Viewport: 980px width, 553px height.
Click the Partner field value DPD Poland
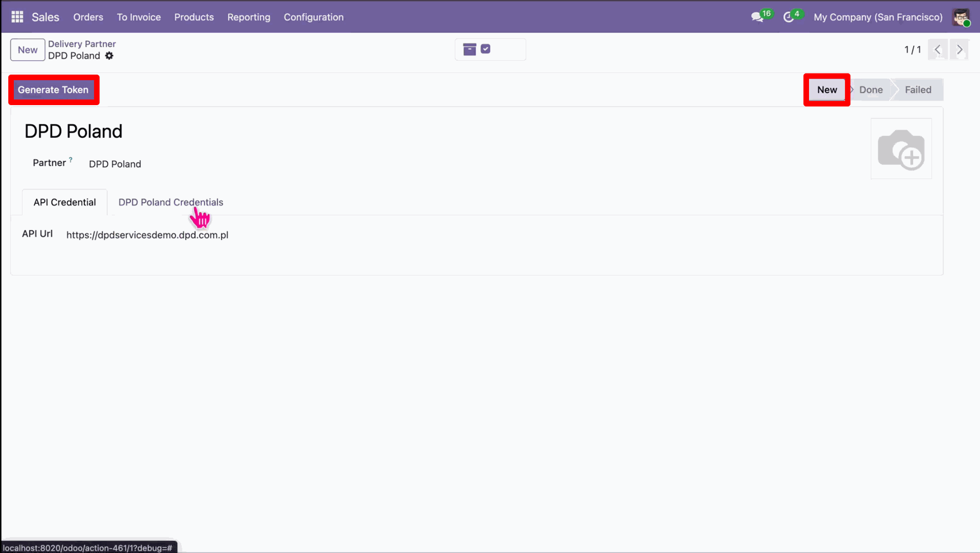(115, 164)
